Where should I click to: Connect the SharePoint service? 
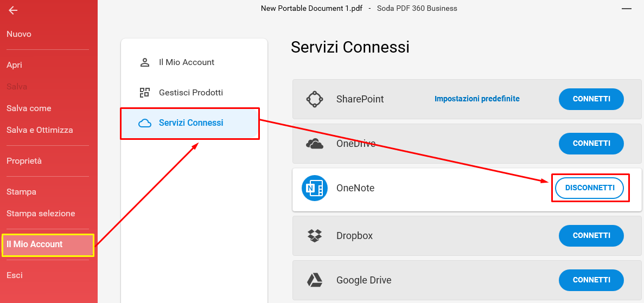coord(591,99)
